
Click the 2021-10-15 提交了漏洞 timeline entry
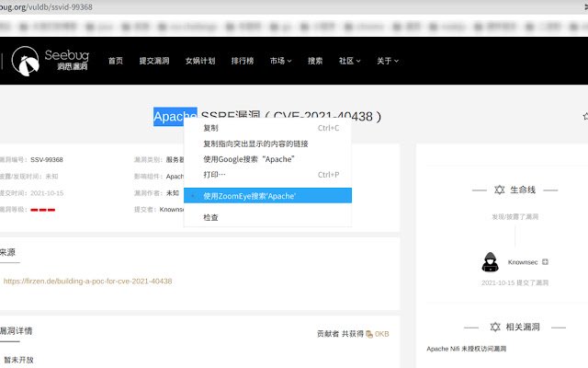pyautogui.click(x=514, y=282)
